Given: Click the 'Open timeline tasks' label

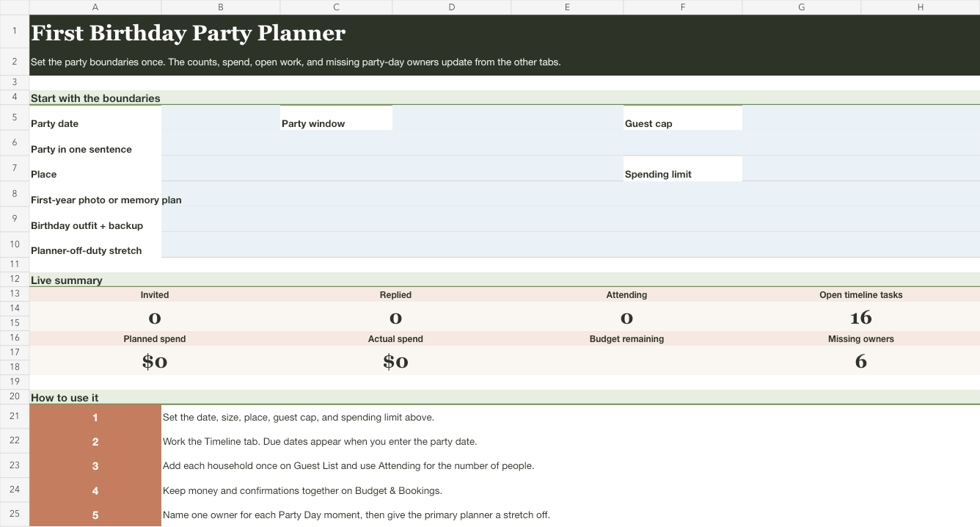Looking at the screenshot, I should click(x=861, y=295).
